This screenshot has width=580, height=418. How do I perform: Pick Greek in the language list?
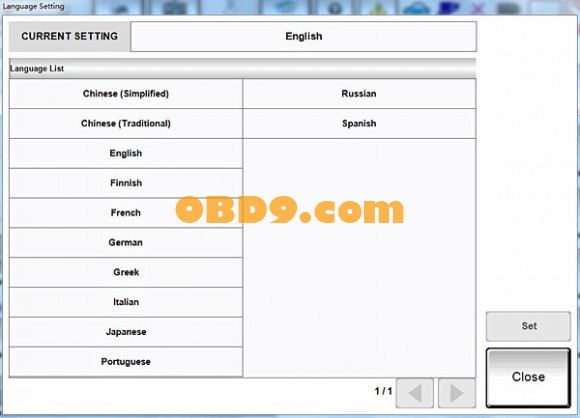click(x=126, y=273)
